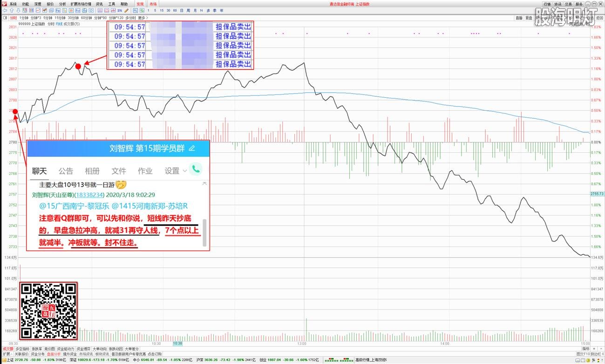Click the Fs toolbar icon
The width and height of the screenshot is (605, 364).
pyautogui.click(x=135, y=10)
